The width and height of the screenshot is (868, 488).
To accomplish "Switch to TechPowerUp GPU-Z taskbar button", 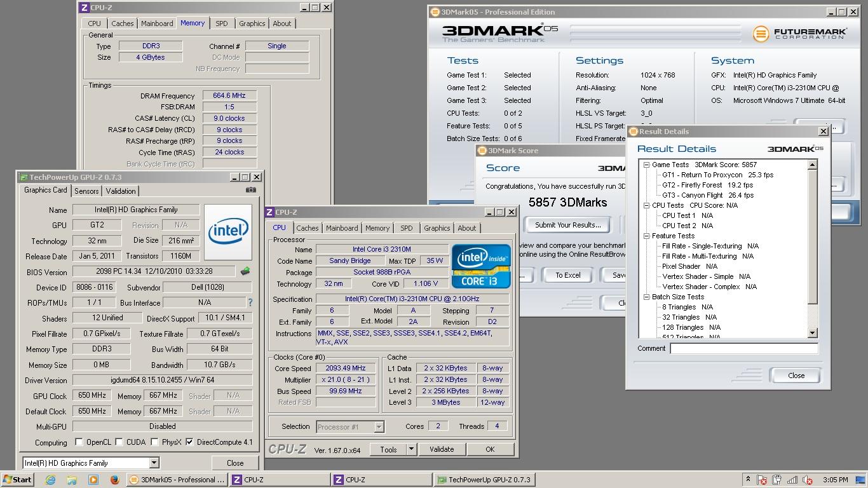I will coord(484,480).
